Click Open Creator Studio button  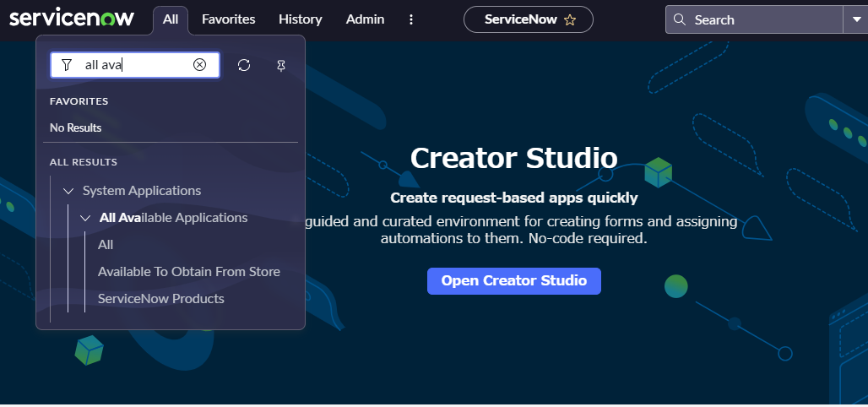point(513,280)
